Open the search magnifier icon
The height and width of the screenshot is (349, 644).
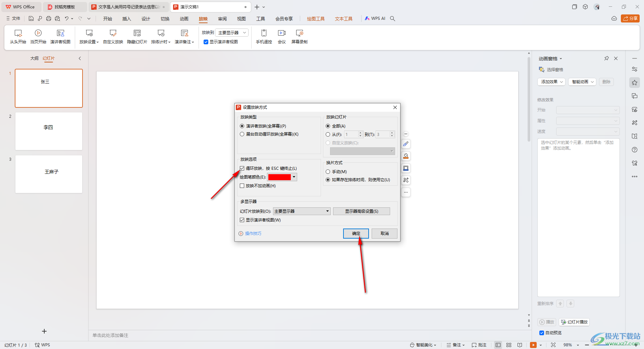click(x=392, y=18)
